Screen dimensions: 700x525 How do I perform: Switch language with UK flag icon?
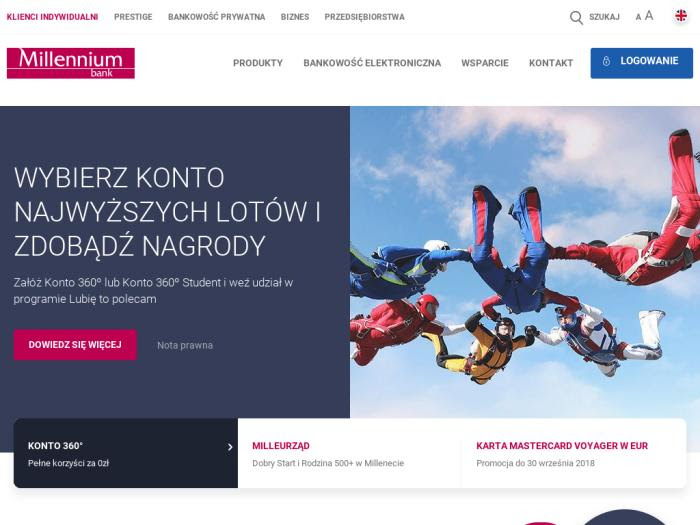681,16
